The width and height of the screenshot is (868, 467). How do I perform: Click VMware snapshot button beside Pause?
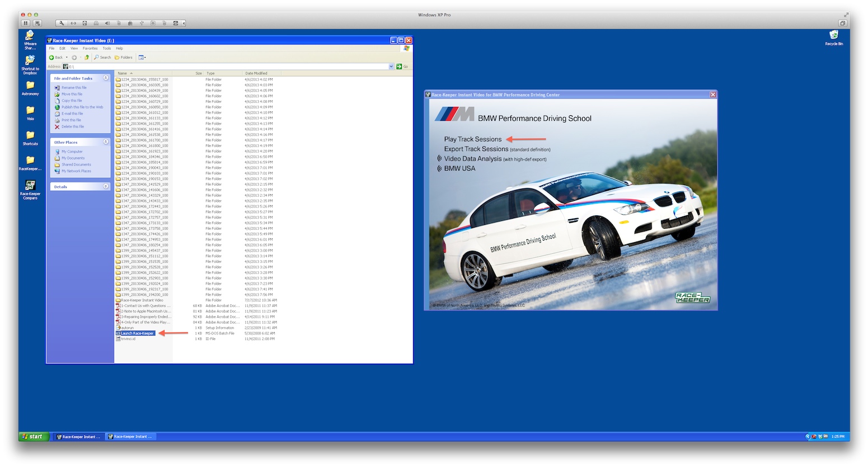(37, 23)
